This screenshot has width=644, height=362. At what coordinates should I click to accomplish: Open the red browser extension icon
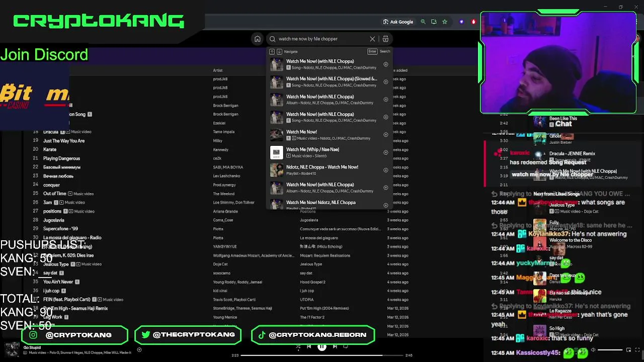(473, 22)
